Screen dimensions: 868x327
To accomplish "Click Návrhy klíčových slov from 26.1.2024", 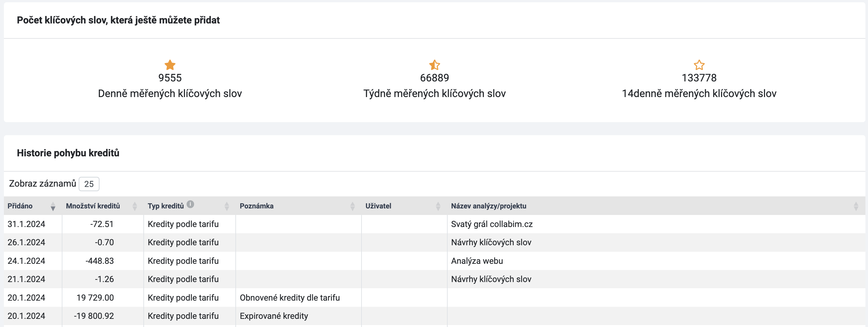I will (491, 242).
